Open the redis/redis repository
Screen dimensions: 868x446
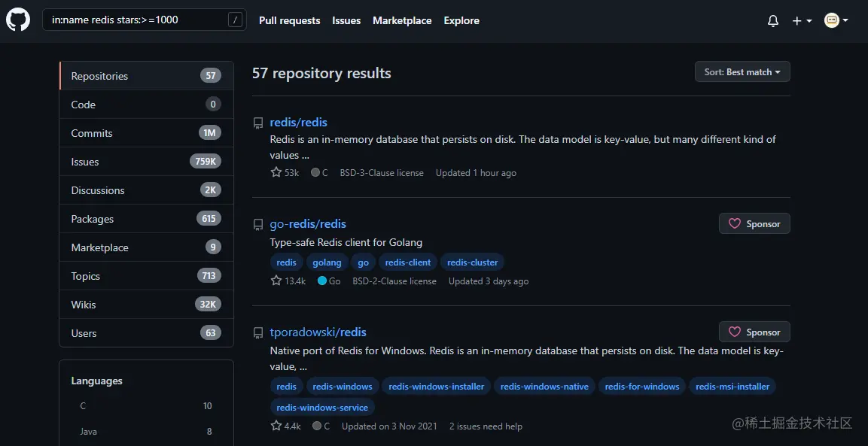pos(298,123)
